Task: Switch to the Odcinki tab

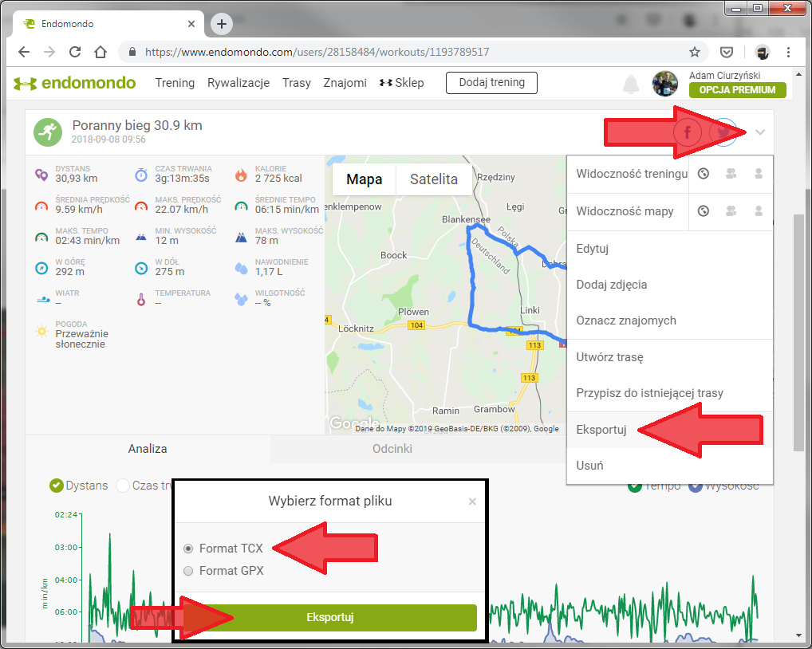Action: [x=392, y=449]
